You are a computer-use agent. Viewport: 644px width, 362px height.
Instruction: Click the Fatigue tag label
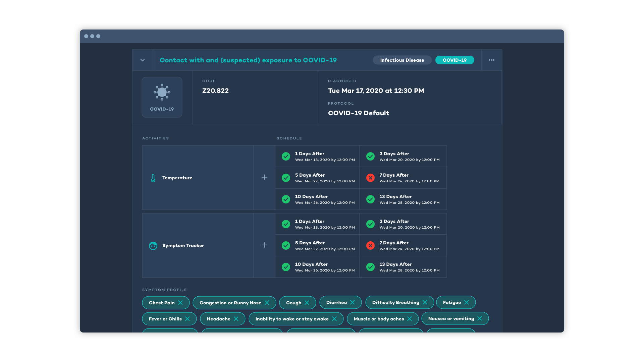(x=452, y=302)
